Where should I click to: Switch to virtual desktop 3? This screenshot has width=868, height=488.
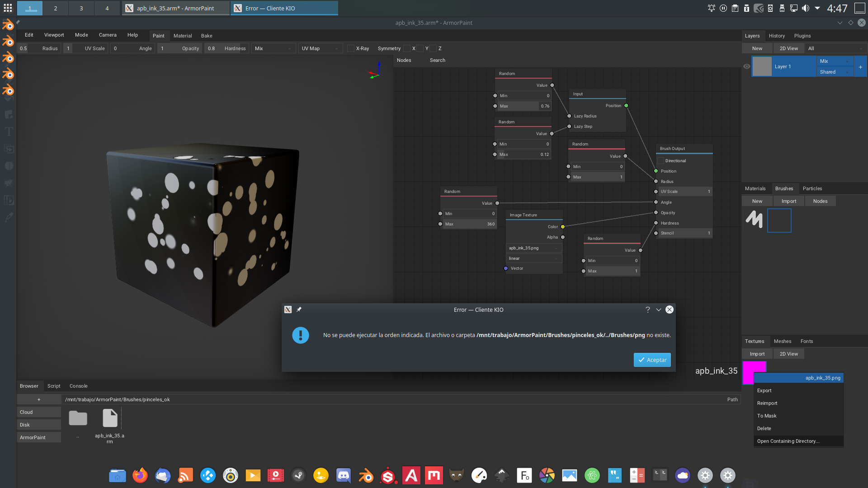click(81, 8)
